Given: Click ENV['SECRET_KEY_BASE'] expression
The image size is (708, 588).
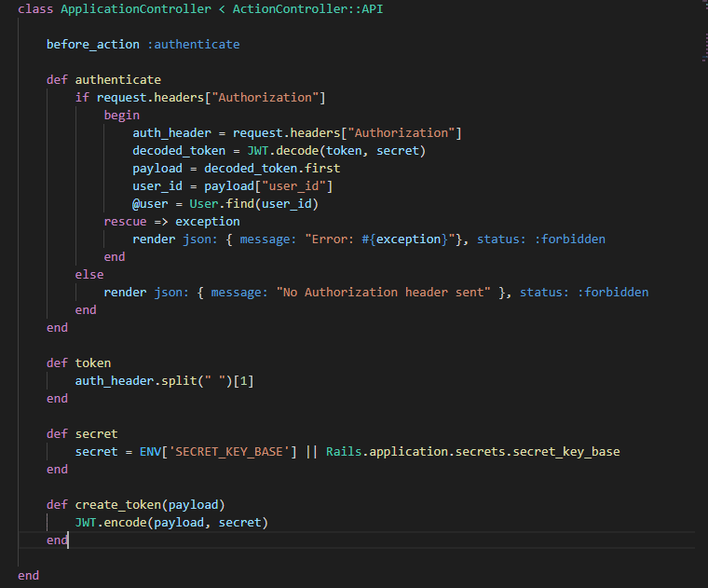Looking at the screenshot, I should [218, 452].
